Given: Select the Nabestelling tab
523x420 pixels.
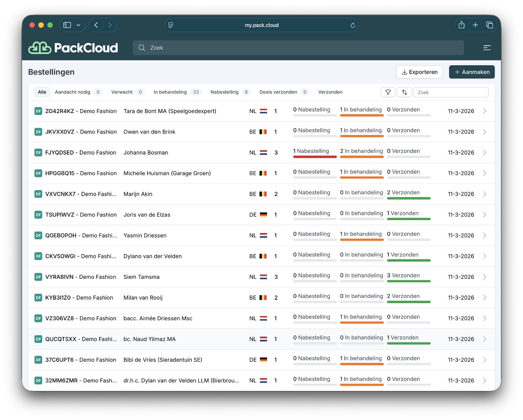Looking at the screenshot, I should (225, 92).
